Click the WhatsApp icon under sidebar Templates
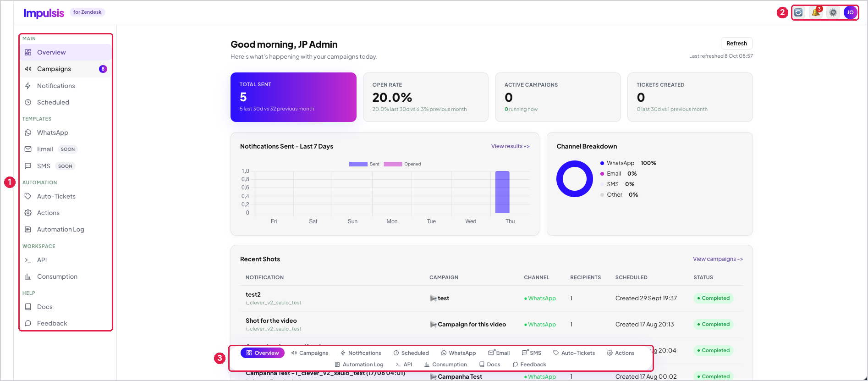The image size is (868, 381). (x=28, y=133)
